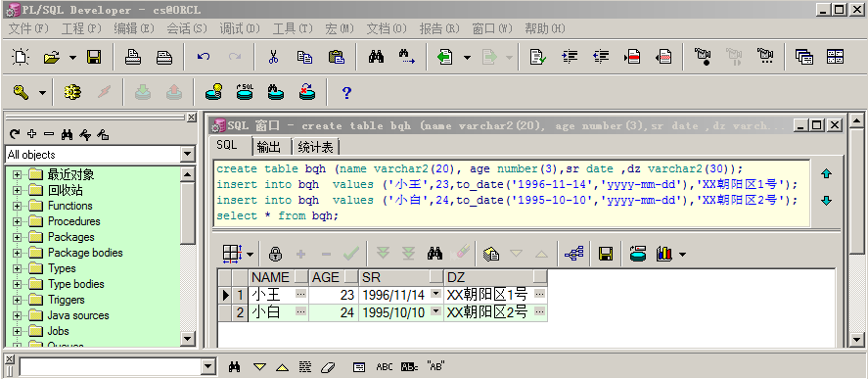Click the bottom search input field

coord(112,367)
